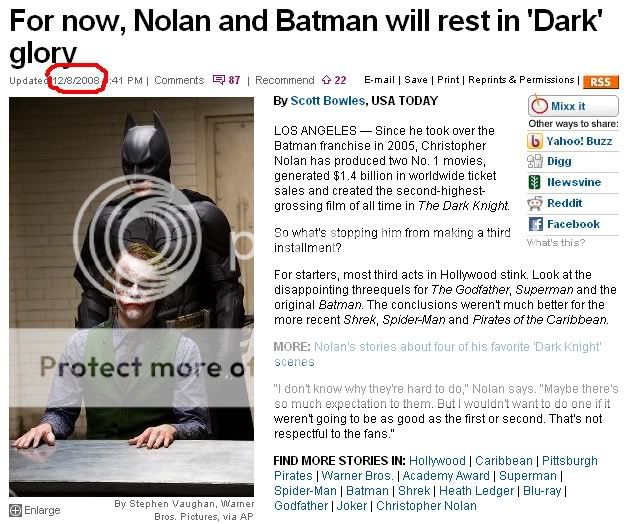Click the Mixx it button
The image size is (630, 524).
tap(573, 106)
